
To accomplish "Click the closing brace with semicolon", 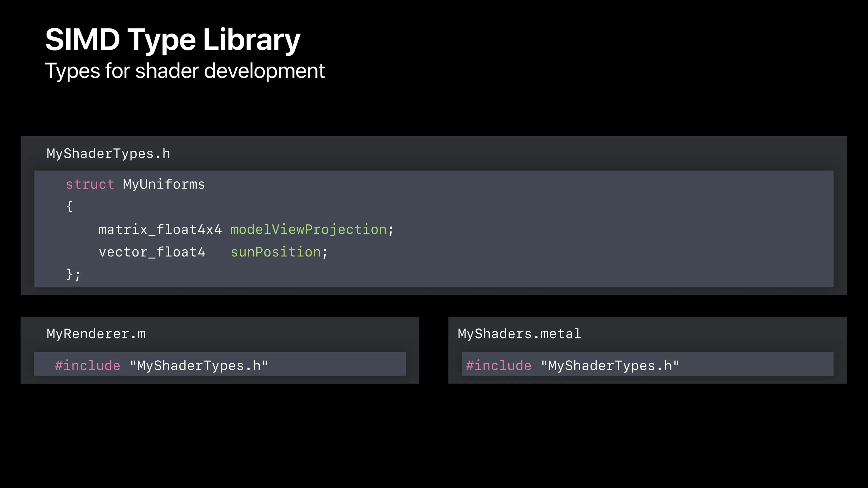I will pos(73,275).
